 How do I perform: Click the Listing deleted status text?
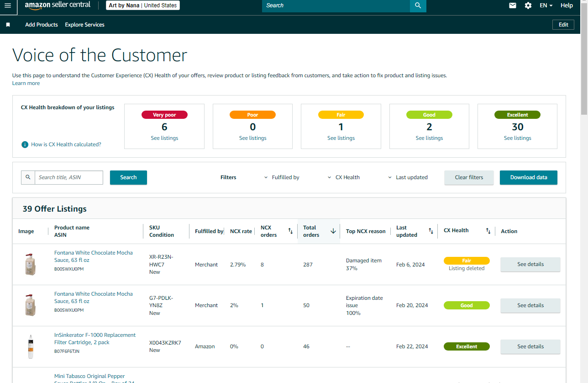(x=467, y=268)
